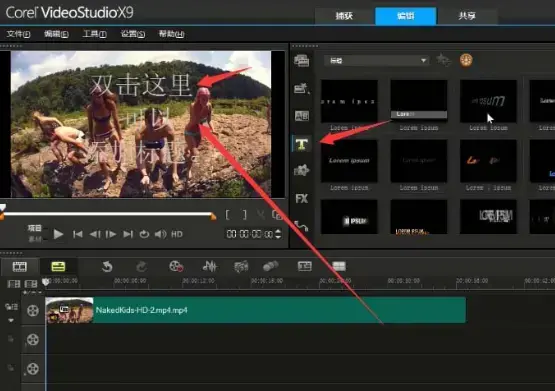Screen dimensions: 555x391
Task: Switch to the 捕获 (Capture) tab
Action: [x=344, y=16]
